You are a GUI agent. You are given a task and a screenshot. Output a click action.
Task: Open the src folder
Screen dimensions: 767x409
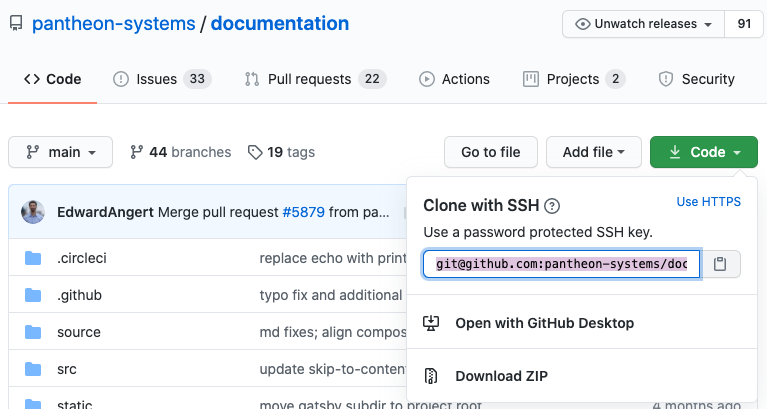point(67,369)
